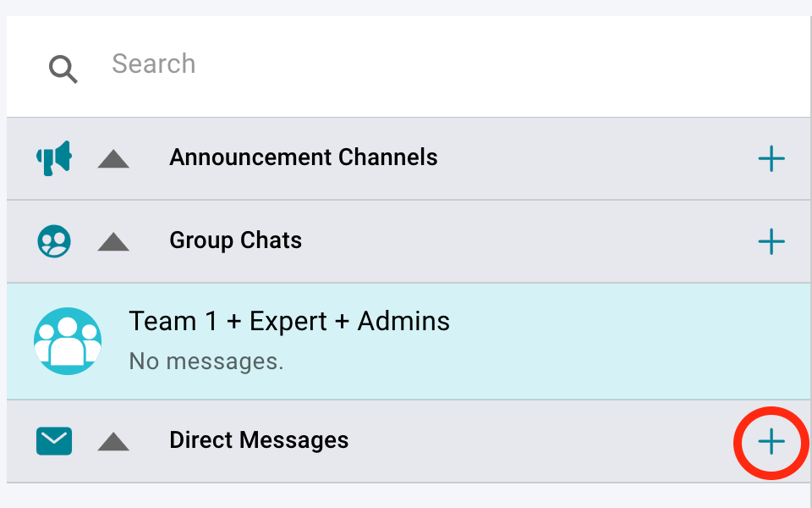812x508 pixels.
Task: Click empty space in Announcement Channels header
Action: coord(592,158)
